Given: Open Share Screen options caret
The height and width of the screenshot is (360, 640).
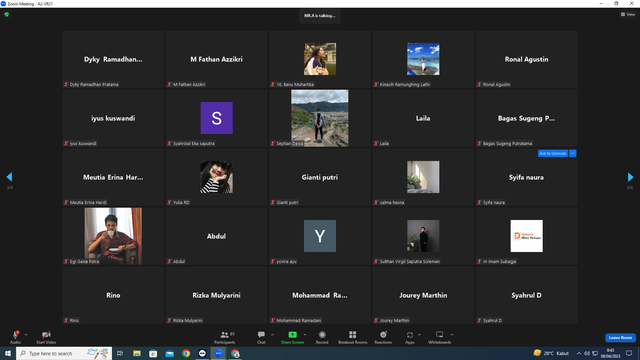Looking at the screenshot, I should point(305,335).
